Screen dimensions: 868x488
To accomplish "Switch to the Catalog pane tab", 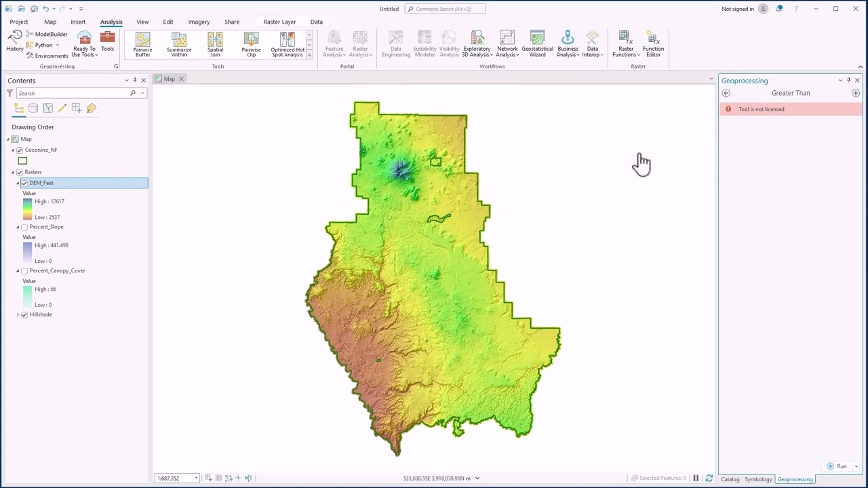I will 730,479.
